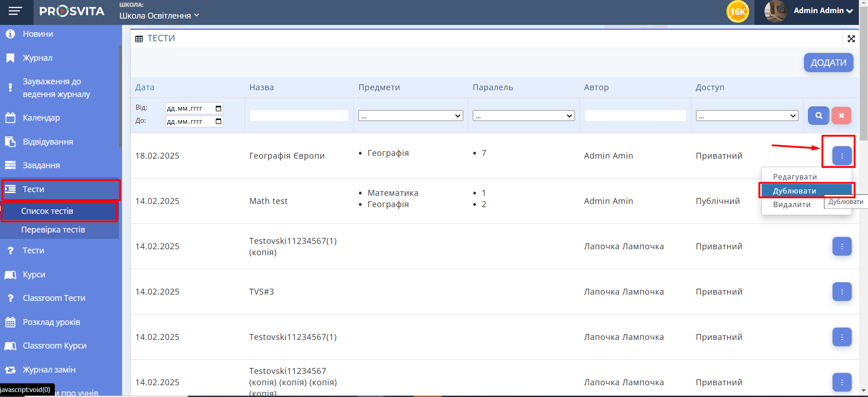Open actions menu for TVS#3 row

point(842,292)
